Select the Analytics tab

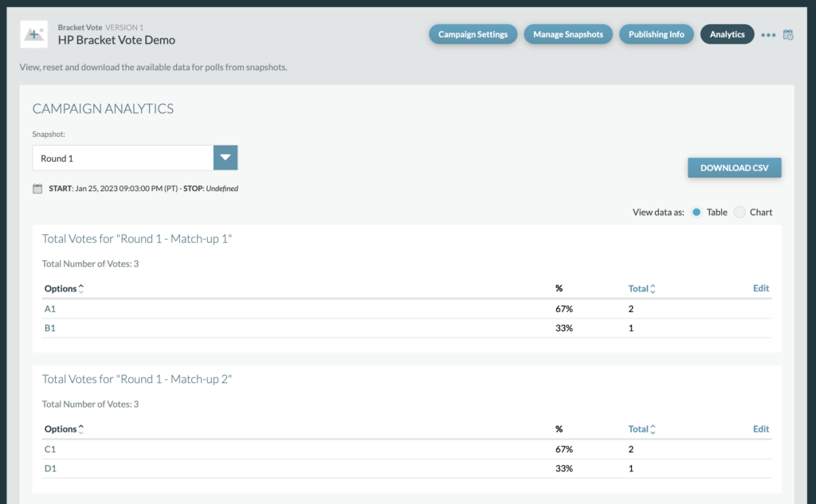(x=727, y=34)
